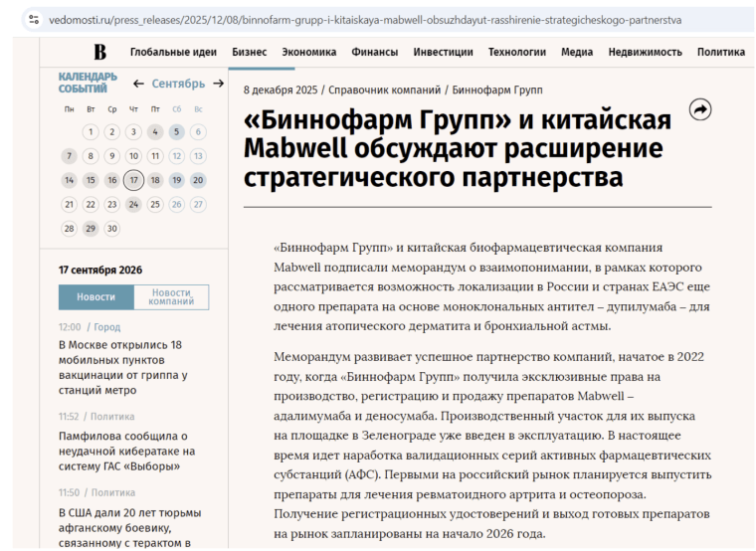Viewport: 756px width, 551px height.
Task: Switch to the Новости tab
Action: [x=95, y=297]
